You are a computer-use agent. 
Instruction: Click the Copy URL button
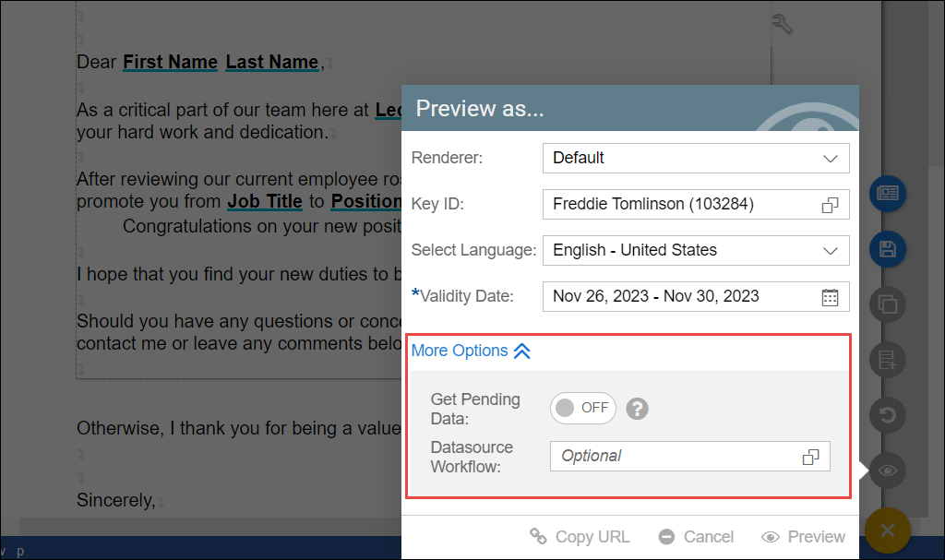point(580,537)
